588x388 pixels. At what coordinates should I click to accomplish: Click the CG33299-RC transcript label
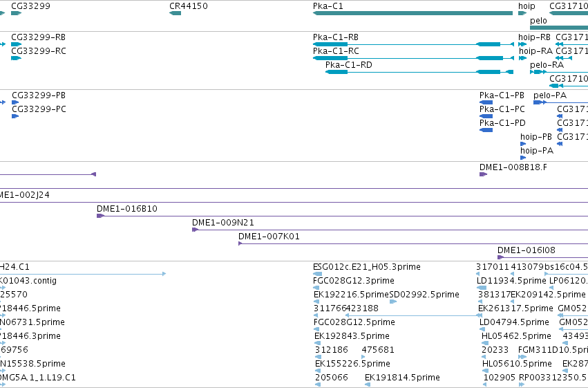39,51
